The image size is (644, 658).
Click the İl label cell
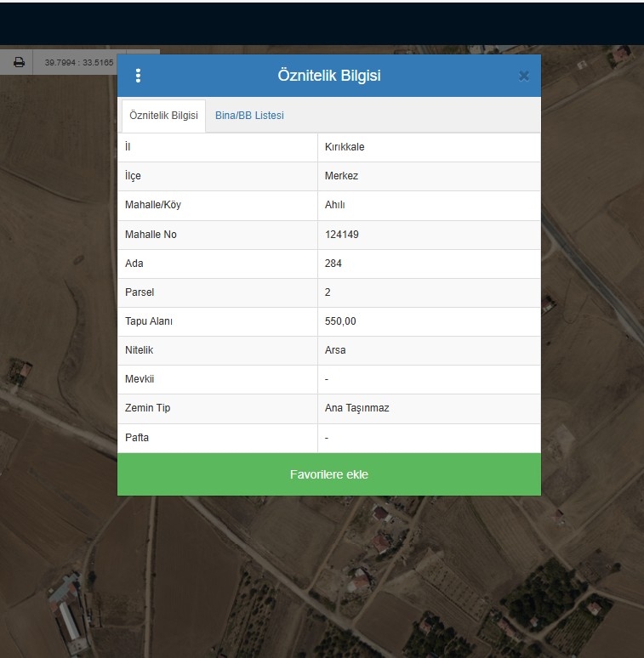[x=218, y=147]
